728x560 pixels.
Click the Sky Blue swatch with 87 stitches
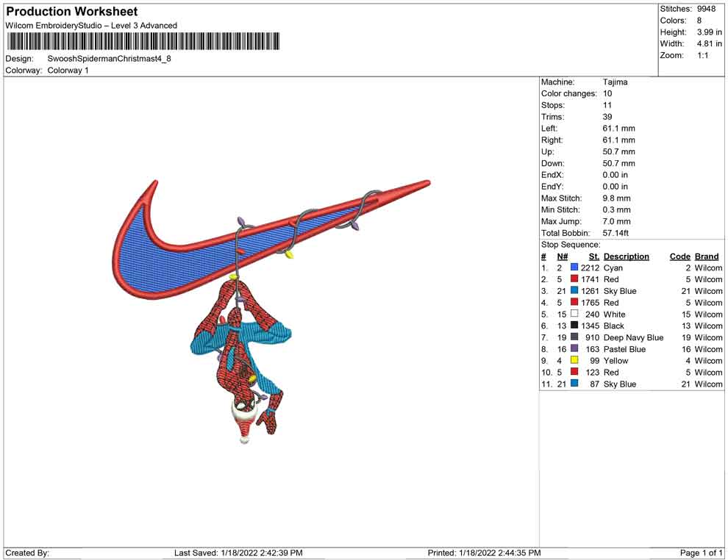click(574, 383)
